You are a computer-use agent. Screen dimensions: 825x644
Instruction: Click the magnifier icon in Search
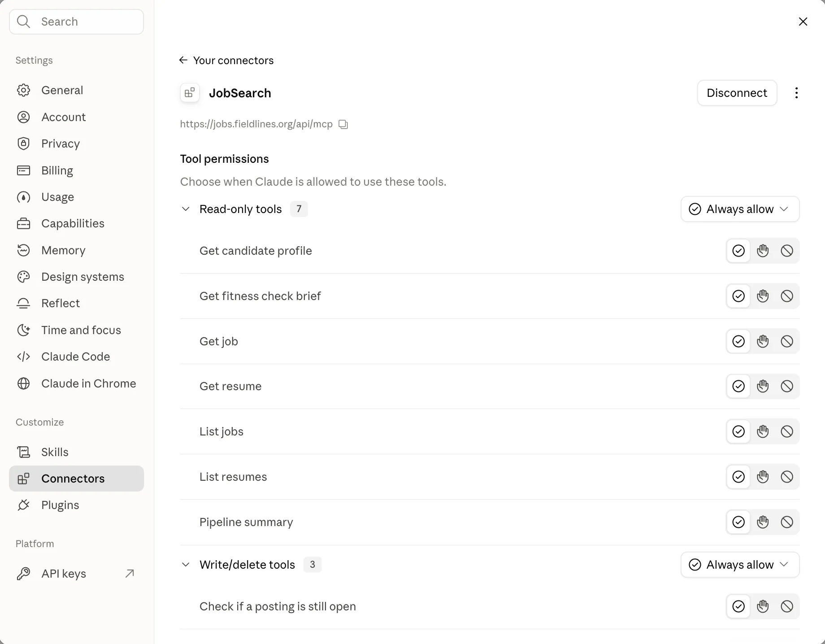(23, 22)
